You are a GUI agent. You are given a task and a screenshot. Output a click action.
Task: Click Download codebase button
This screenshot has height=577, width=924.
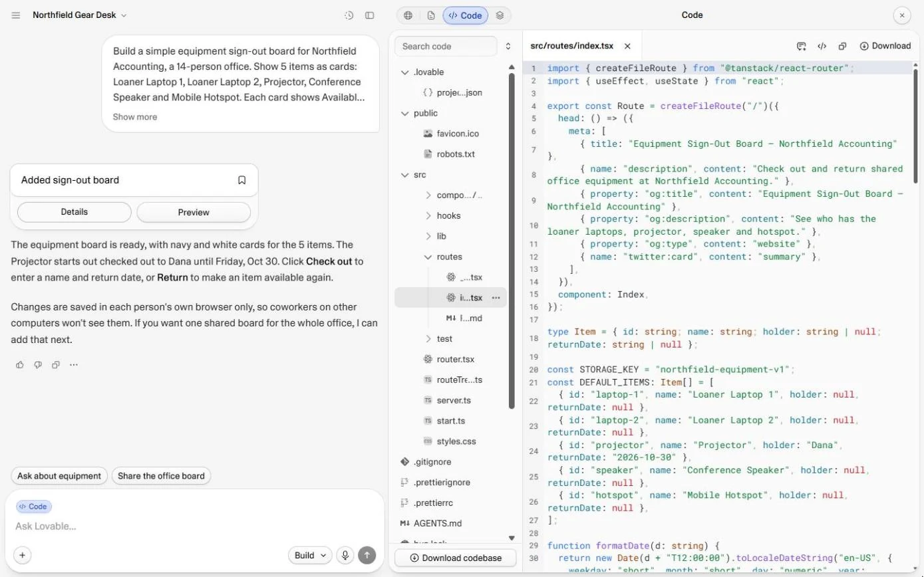tap(456, 558)
